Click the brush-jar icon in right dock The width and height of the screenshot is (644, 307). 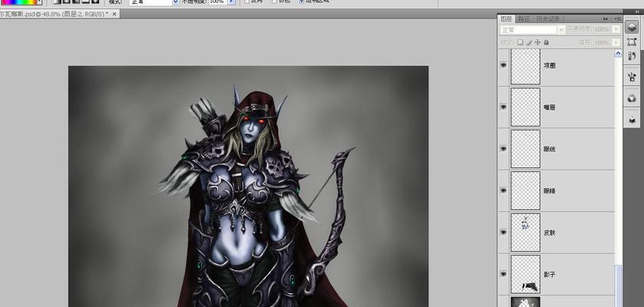tap(632, 76)
